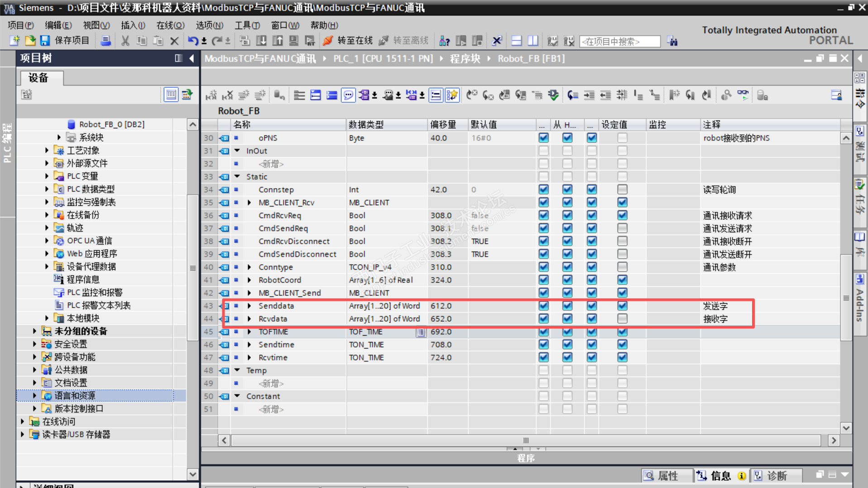
Task: Expand the Senddata array variable
Action: (249, 306)
